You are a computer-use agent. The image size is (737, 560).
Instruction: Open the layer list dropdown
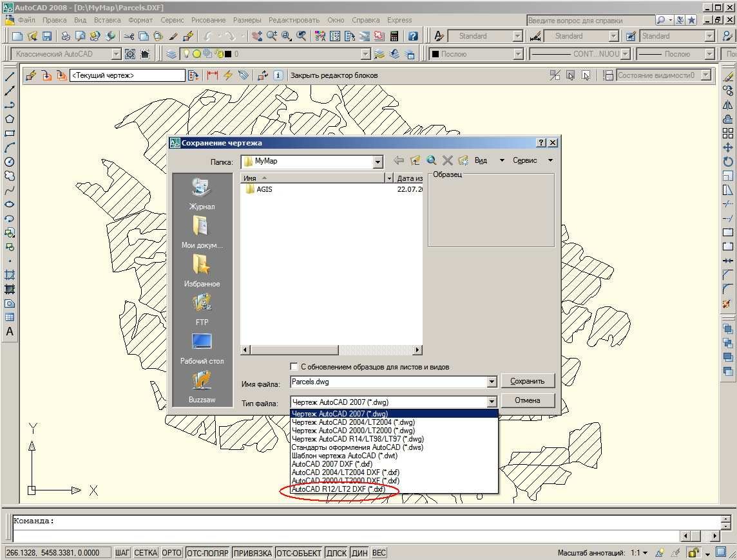coord(366,54)
